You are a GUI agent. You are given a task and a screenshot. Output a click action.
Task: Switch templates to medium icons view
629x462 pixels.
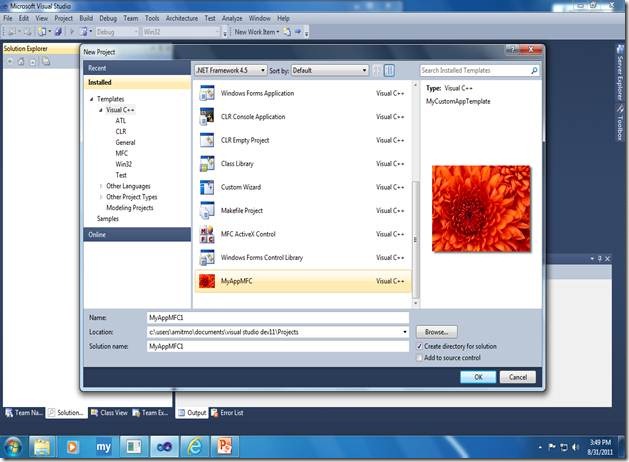coord(389,71)
